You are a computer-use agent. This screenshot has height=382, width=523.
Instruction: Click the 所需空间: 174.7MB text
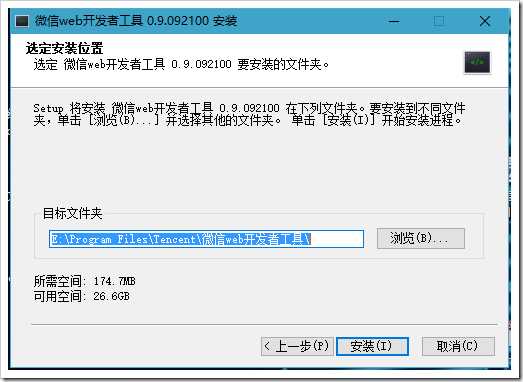coord(84,281)
